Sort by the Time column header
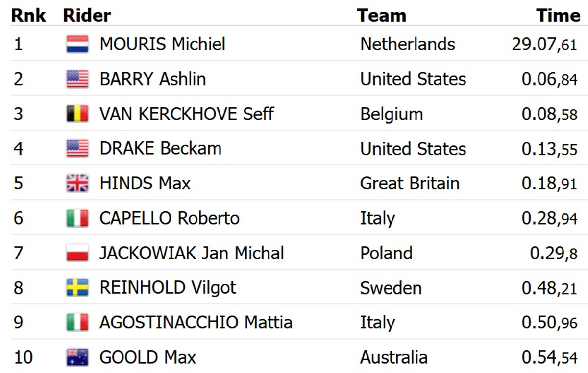This screenshot has width=588, height=373. pyautogui.click(x=558, y=16)
